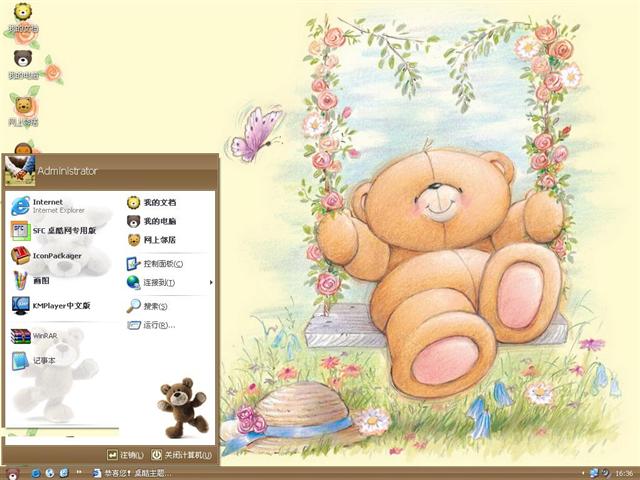Screen dimensions: 640x480
Task: Open 我的文档 lion icon in Start menu
Action: pos(133,202)
